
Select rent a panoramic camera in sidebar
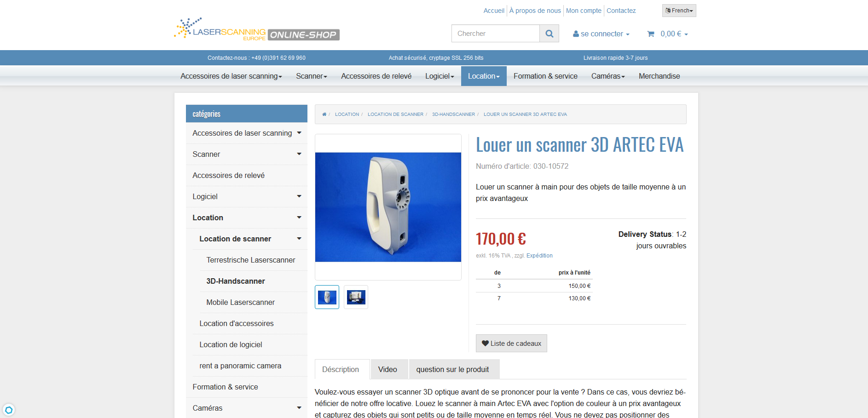(x=240, y=366)
